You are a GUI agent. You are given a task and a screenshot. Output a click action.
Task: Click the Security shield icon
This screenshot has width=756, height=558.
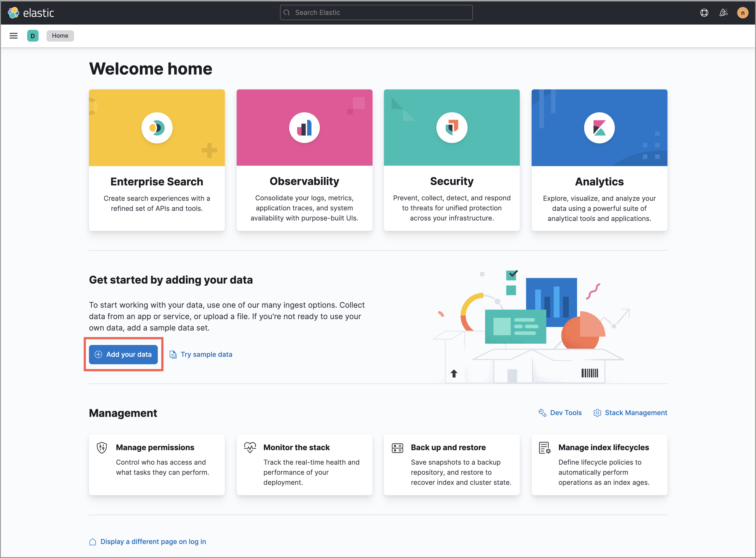coord(451,128)
